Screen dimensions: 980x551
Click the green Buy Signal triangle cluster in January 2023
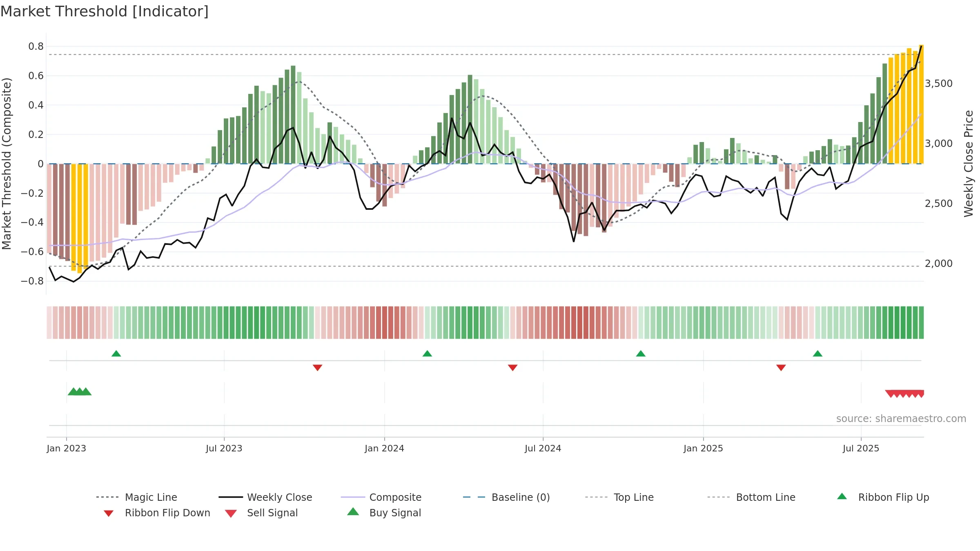point(80,391)
